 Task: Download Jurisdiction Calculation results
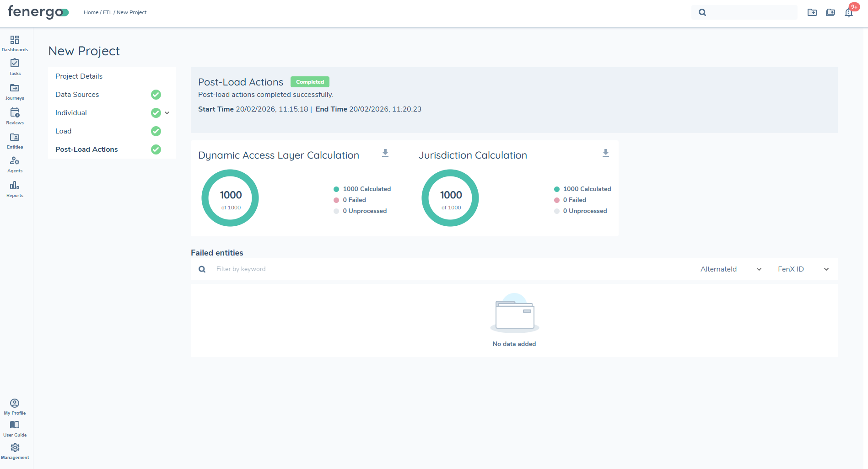605,153
